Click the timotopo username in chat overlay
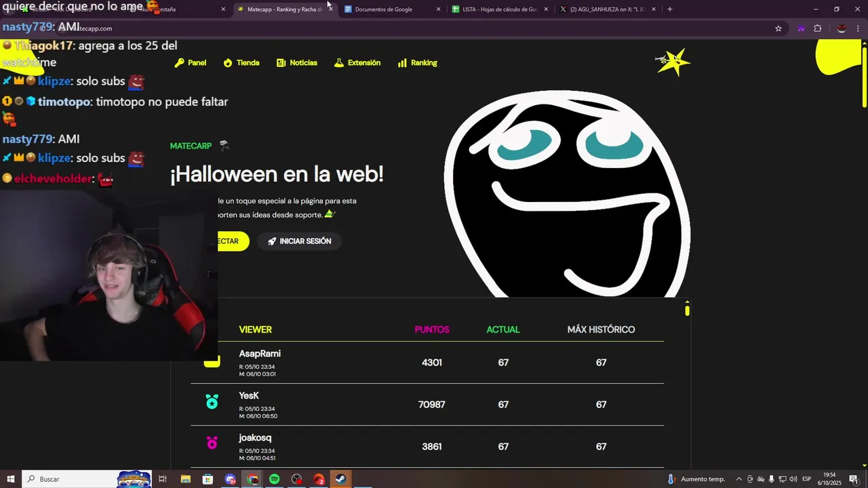Image resolution: width=868 pixels, height=488 pixels. pyautogui.click(x=64, y=102)
